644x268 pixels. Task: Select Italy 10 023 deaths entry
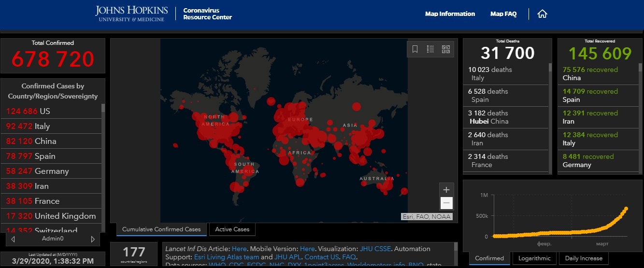[x=506, y=73]
